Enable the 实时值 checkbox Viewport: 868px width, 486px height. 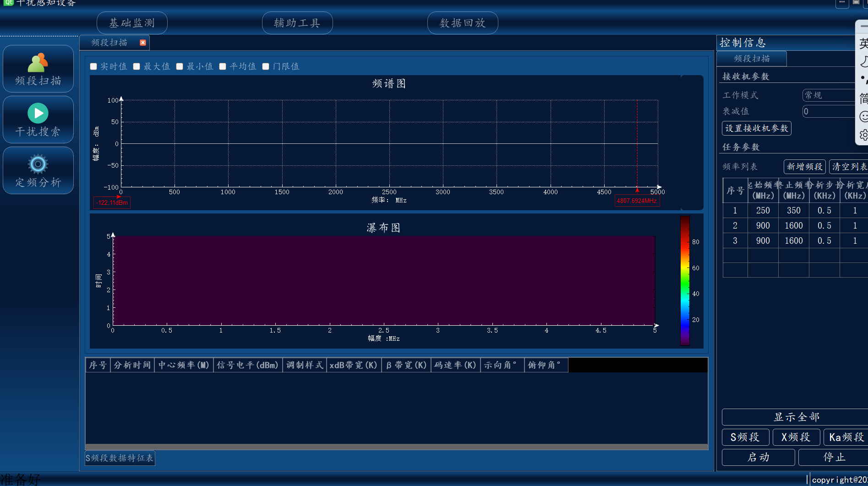pos(93,66)
